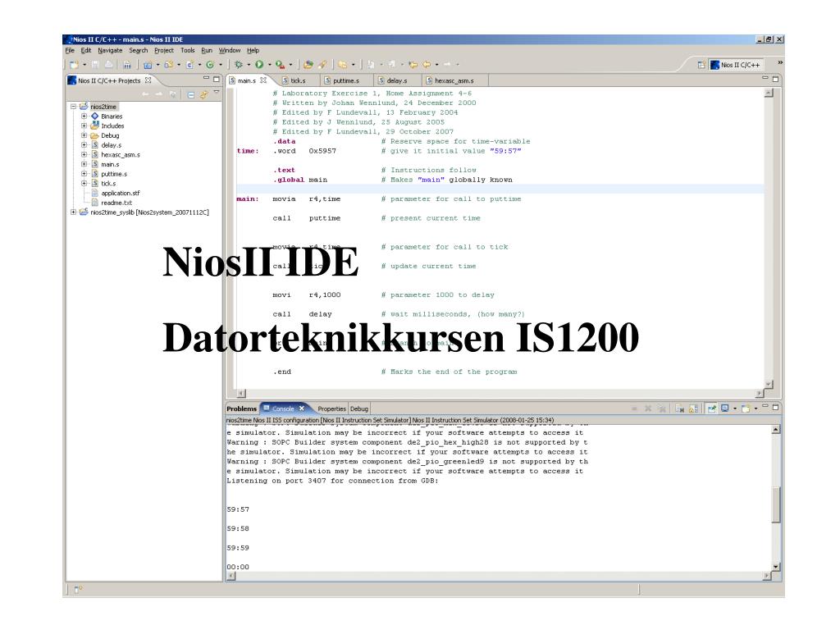Click the Search flashlight toolbar icon
The image size is (840, 630).
(x=322, y=64)
